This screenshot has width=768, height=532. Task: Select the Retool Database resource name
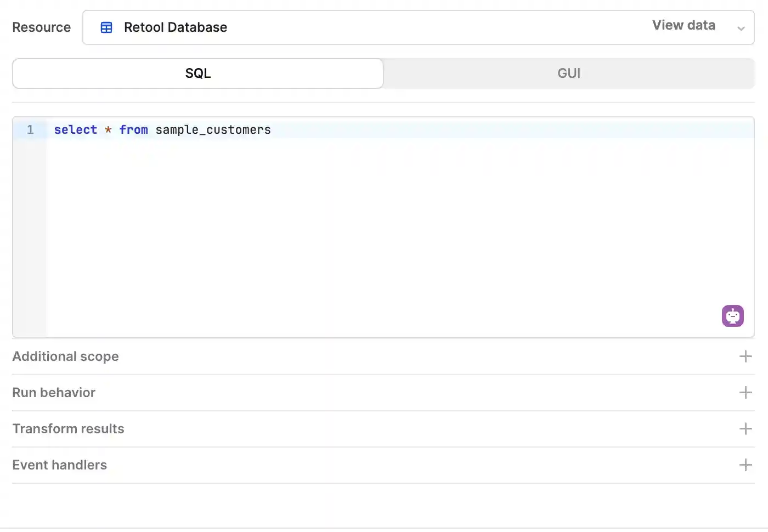[x=175, y=27]
